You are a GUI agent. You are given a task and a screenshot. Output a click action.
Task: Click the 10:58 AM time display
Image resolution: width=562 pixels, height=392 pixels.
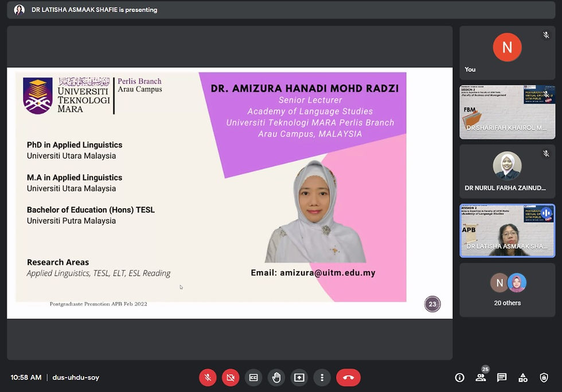[x=26, y=377]
